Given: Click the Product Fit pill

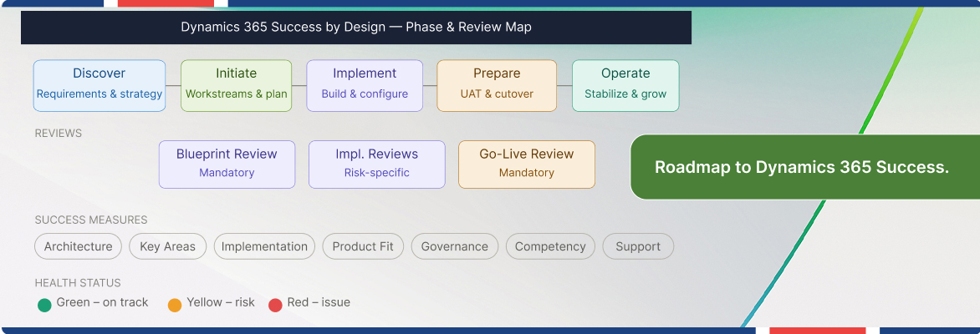Looking at the screenshot, I should (x=363, y=246).
